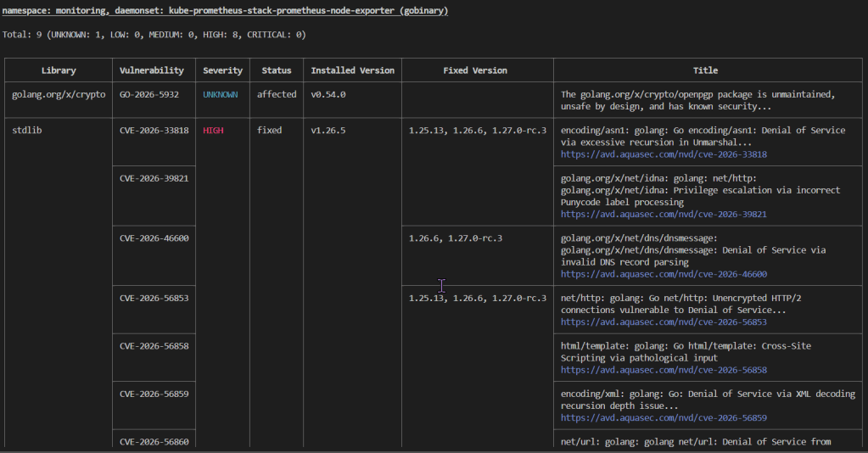Viewport: 868px width, 453px height.
Task: Click the openpgp package unmaintained title text
Action: click(x=697, y=100)
